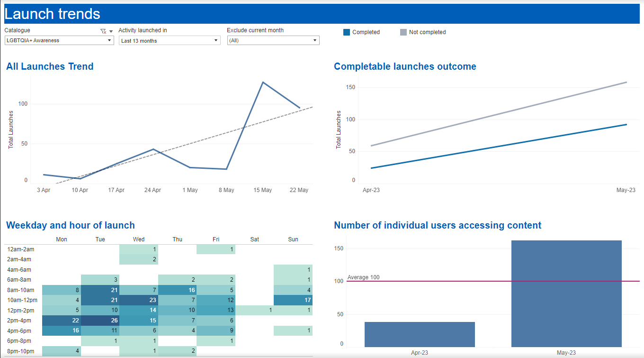This screenshot has width=644, height=358.
Task: Open the Catalogue dropdown
Action: point(109,40)
